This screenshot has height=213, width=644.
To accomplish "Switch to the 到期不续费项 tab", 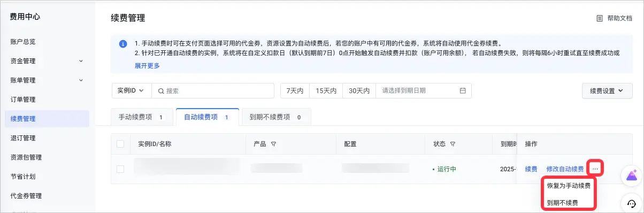I will (x=276, y=117).
